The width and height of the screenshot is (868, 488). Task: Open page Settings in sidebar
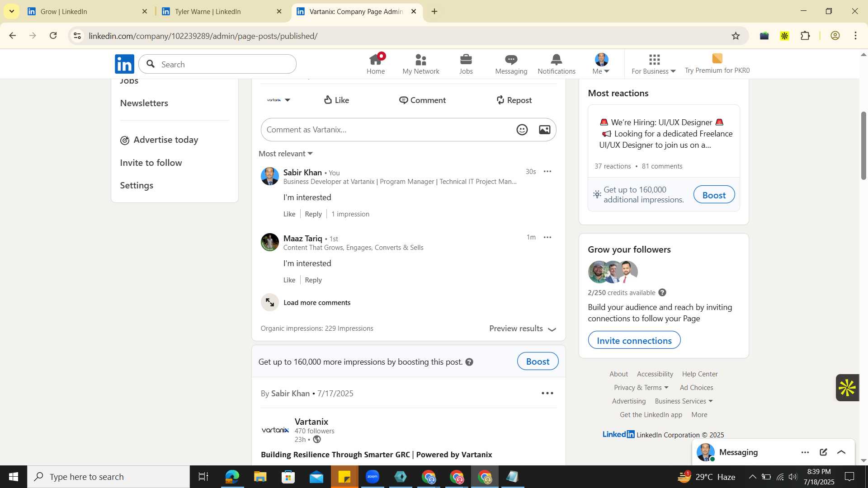(137, 185)
